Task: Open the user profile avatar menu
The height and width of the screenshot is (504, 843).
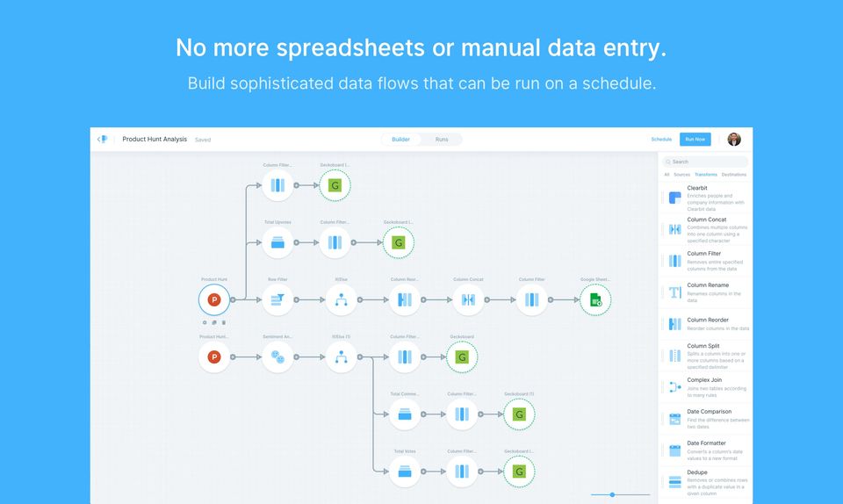Action: (x=734, y=139)
